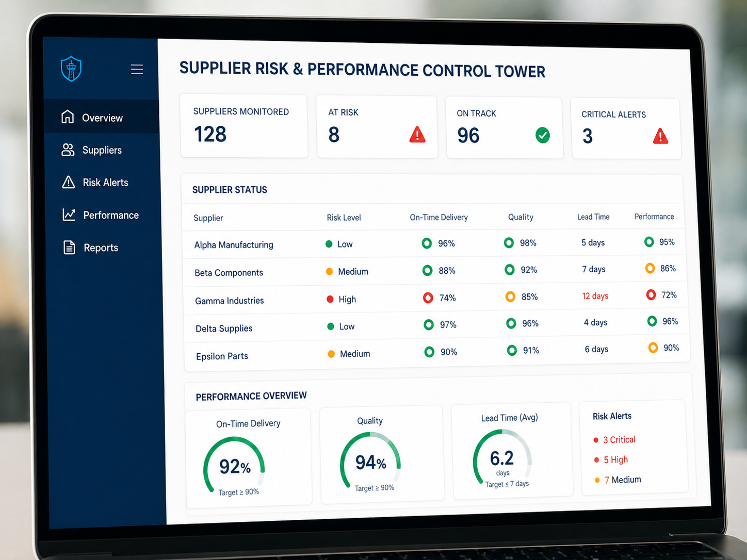The height and width of the screenshot is (560, 747).
Task: Click the Performance Overview heading
Action: (251, 396)
